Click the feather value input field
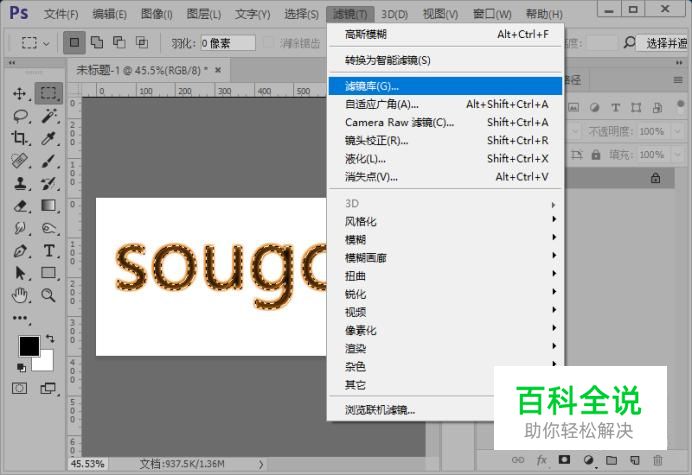The height and width of the screenshot is (475, 692). pyautogui.click(x=228, y=43)
